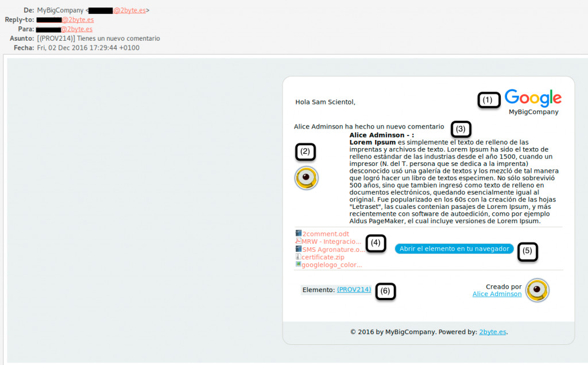
Task: Click the greeting Hola Sam Scientol
Action: coord(325,102)
